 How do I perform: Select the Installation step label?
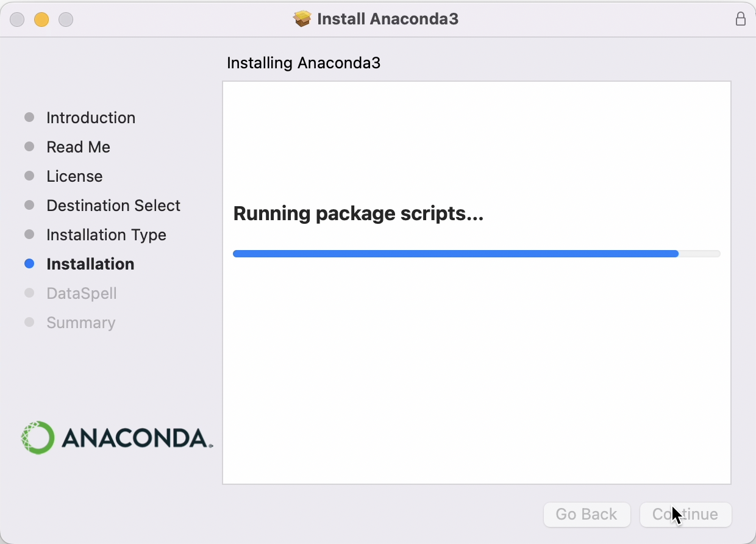[x=90, y=264]
